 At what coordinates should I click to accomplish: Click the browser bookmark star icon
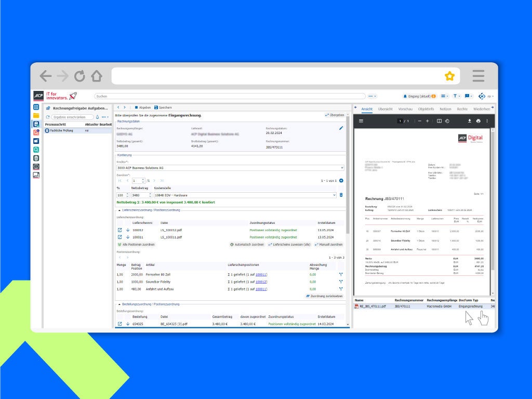click(449, 76)
